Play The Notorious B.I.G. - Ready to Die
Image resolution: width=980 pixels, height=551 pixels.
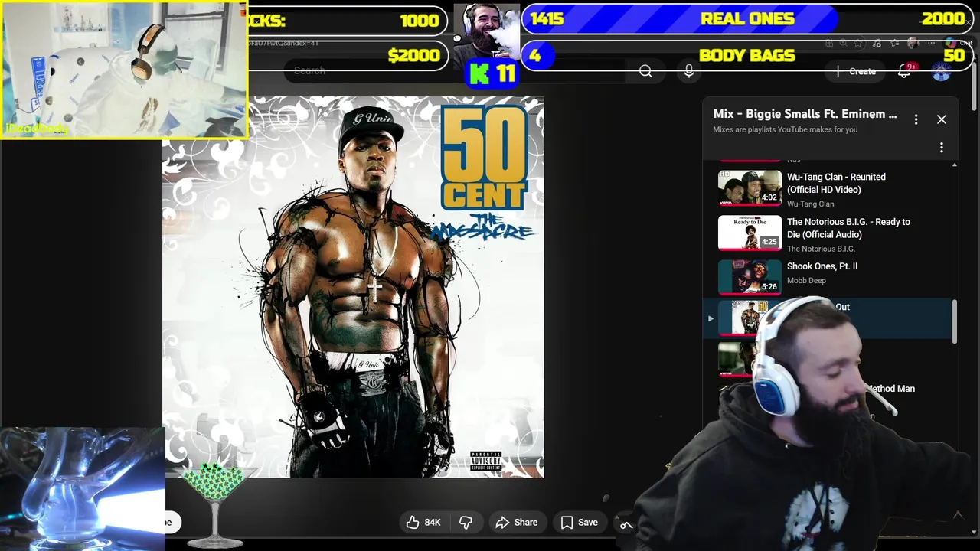(x=848, y=228)
